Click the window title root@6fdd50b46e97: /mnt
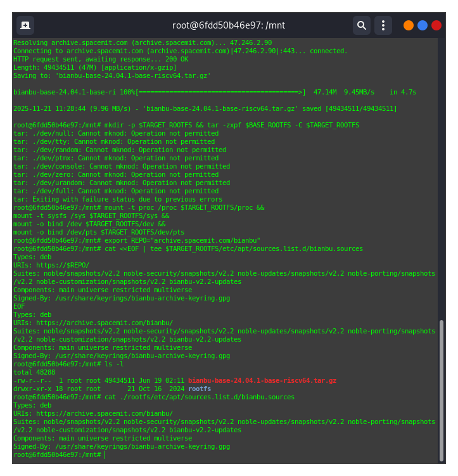 click(229, 25)
